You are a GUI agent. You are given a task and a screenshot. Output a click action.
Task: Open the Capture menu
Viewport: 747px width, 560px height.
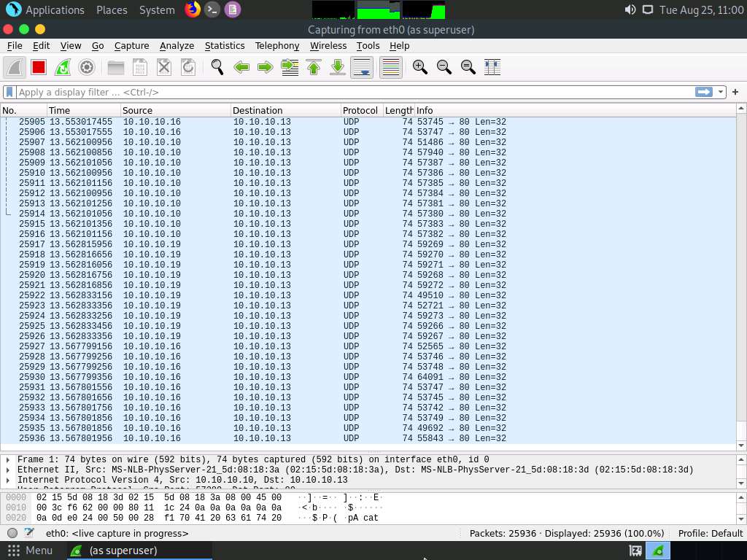pyautogui.click(x=131, y=46)
